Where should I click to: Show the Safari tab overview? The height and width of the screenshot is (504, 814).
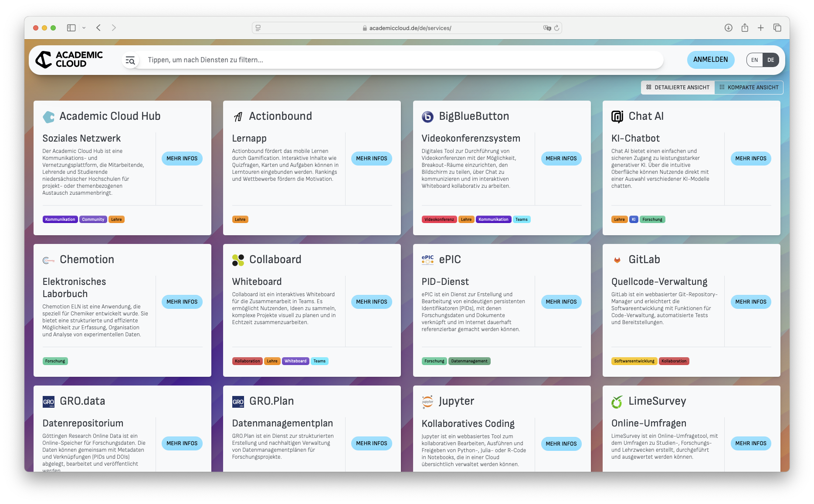[x=777, y=28]
